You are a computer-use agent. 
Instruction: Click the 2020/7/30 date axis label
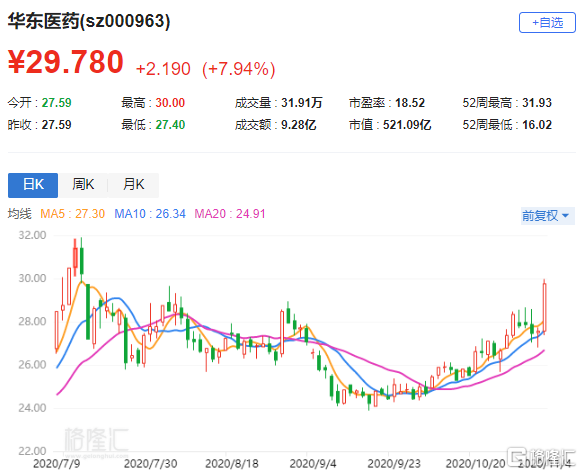[150, 464]
